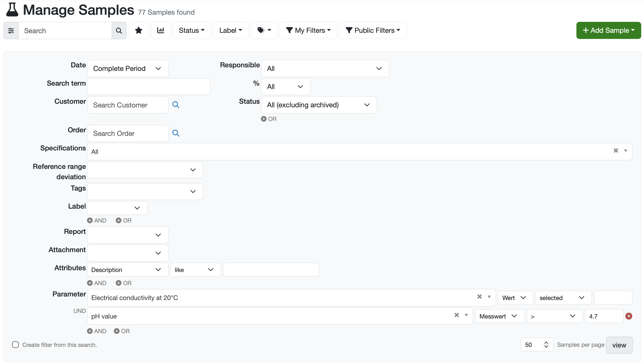Enable Create filter from this search
Image resolution: width=644 pixels, height=364 pixels.
[x=16, y=345]
